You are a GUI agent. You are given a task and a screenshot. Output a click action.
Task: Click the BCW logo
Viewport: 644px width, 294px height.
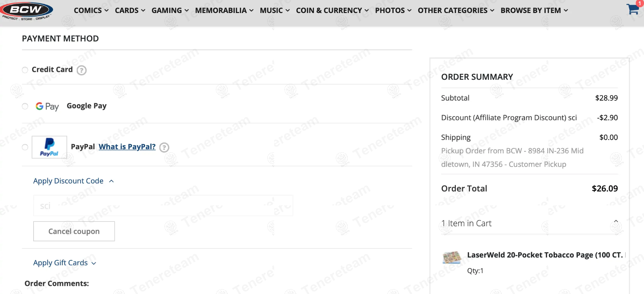click(x=26, y=11)
